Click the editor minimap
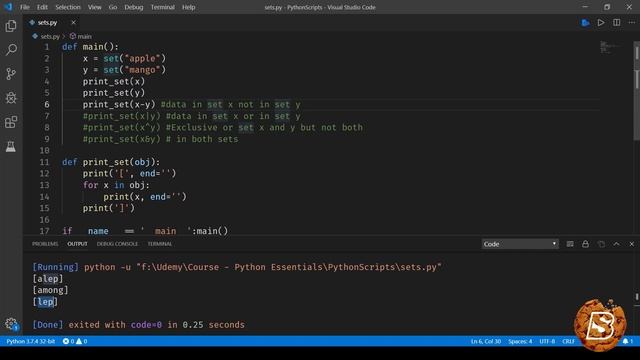640x360 pixels. click(611, 47)
